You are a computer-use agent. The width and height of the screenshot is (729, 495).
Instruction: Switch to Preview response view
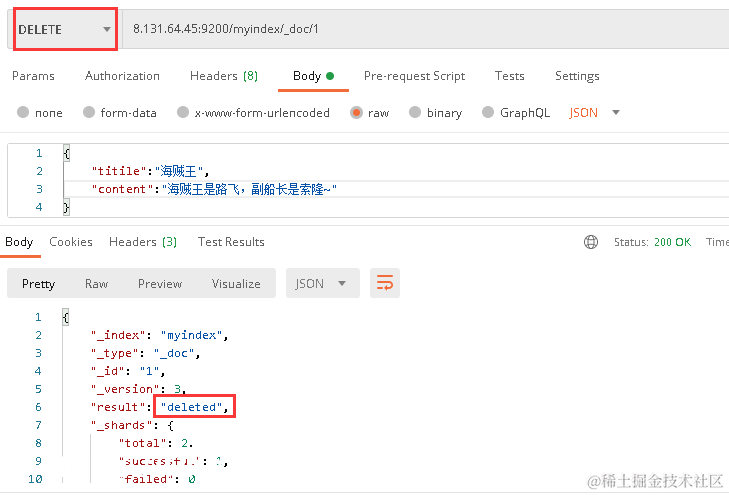coord(160,284)
